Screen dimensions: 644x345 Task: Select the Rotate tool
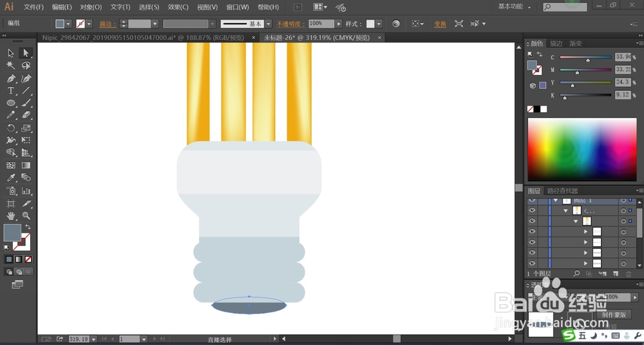[11, 128]
